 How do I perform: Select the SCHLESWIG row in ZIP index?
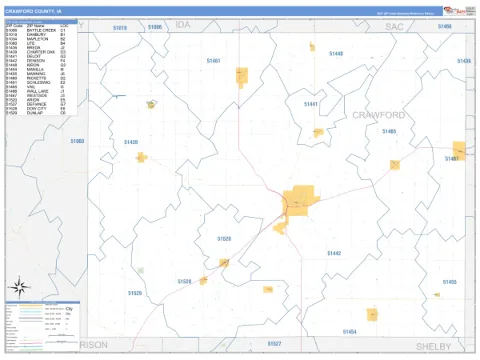pos(36,82)
